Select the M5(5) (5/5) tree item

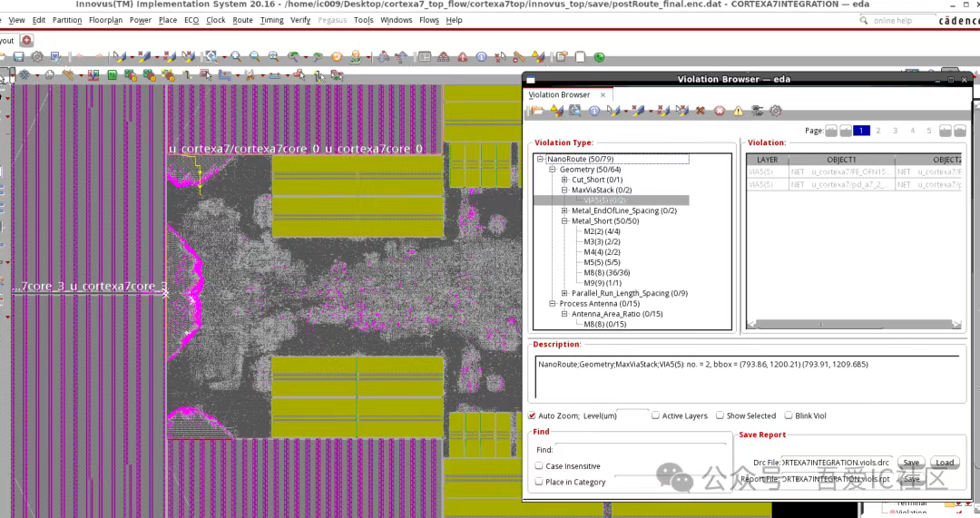pos(602,262)
